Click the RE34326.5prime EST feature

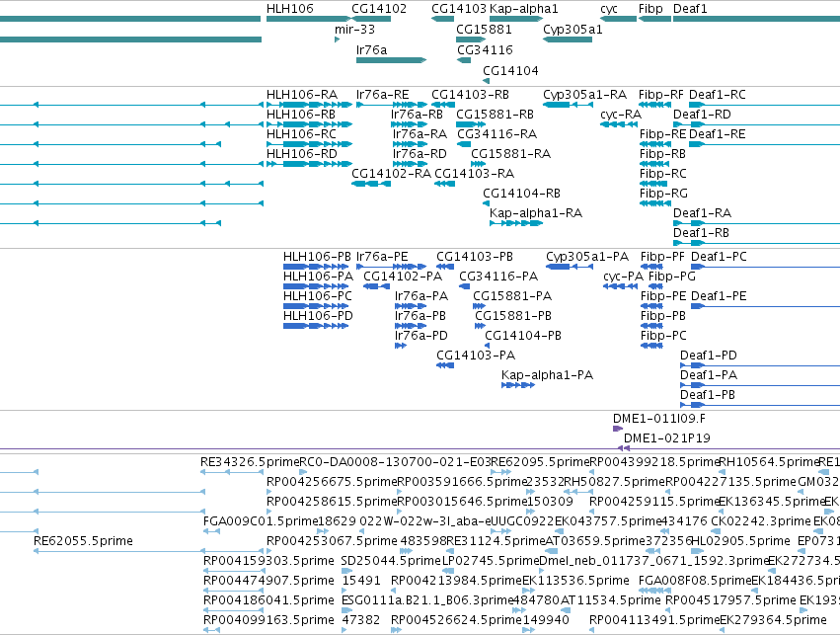[232, 472]
